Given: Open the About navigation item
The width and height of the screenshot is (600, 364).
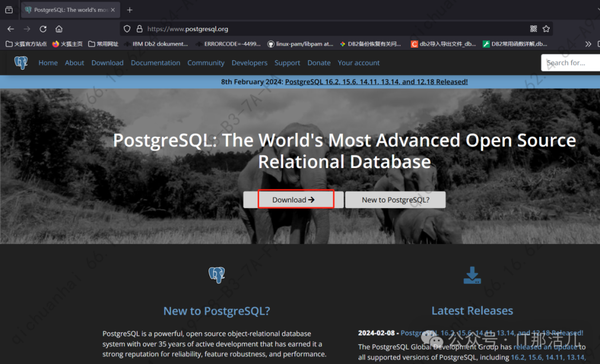Looking at the screenshot, I should pyautogui.click(x=74, y=63).
